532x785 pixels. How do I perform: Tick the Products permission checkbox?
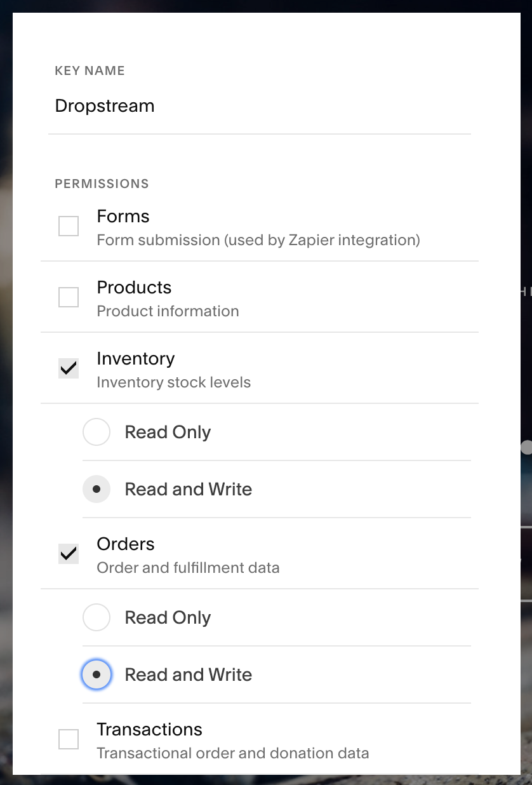coord(69,297)
